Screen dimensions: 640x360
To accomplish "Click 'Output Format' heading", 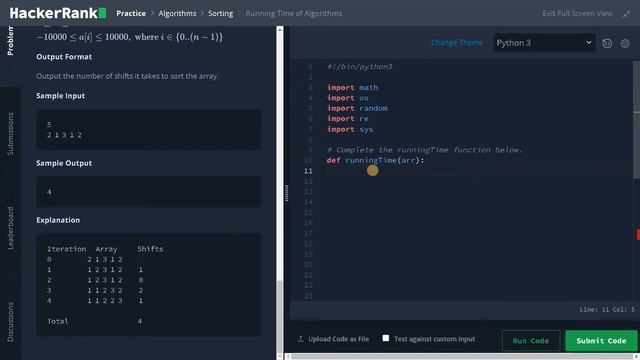I will [x=64, y=57].
